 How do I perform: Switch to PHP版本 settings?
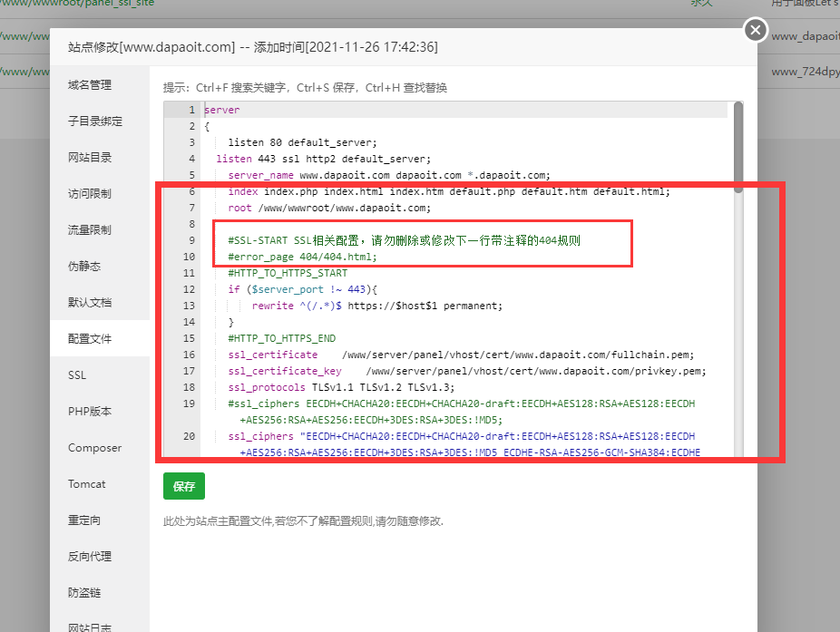[90, 412]
